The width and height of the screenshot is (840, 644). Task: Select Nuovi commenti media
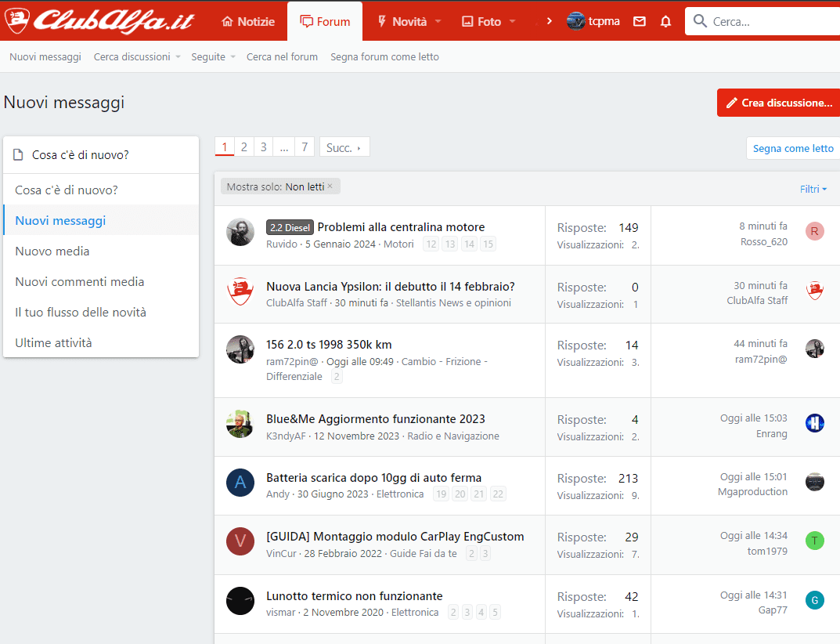(x=101, y=281)
